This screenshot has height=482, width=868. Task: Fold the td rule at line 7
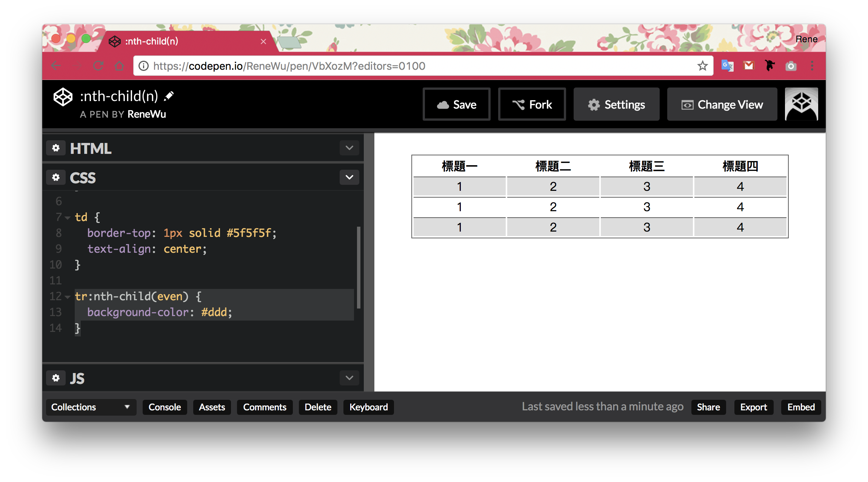(x=68, y=218)
